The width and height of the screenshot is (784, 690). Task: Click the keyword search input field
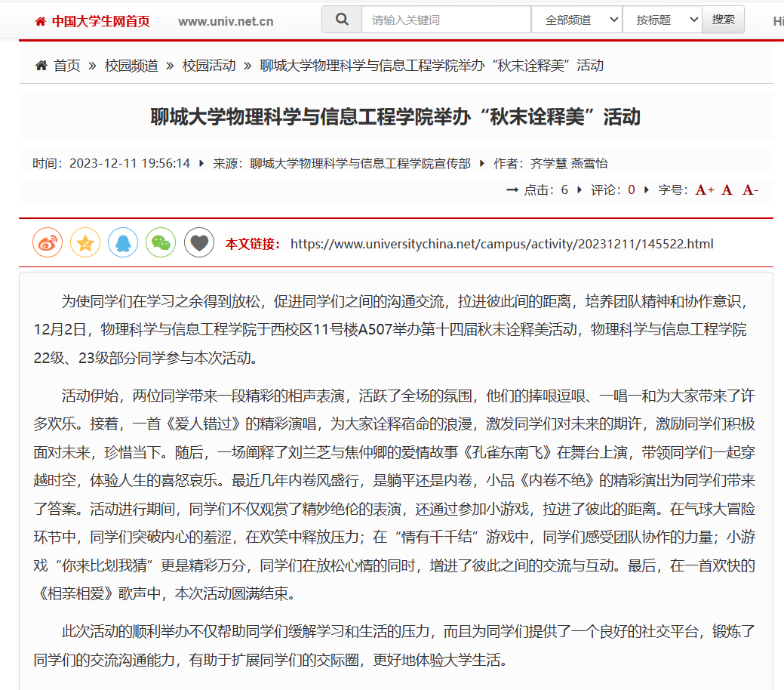445,19
